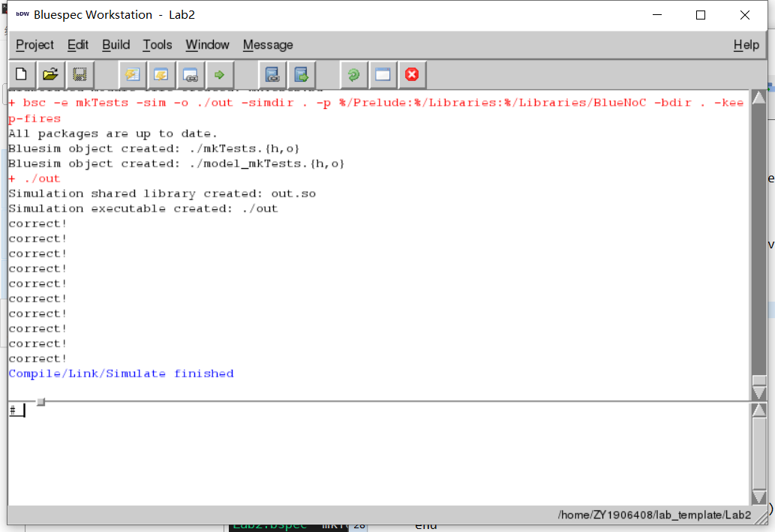
Task: Click the 'Compile/Link/Simulate finished' message
Action: (x=121, y=374)
